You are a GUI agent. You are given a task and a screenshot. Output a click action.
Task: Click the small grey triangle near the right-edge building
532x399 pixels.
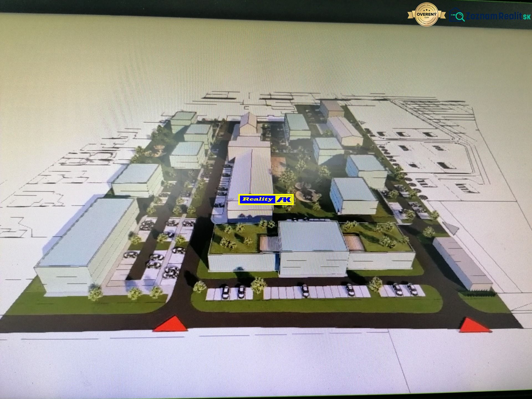[x=452, y=228]
